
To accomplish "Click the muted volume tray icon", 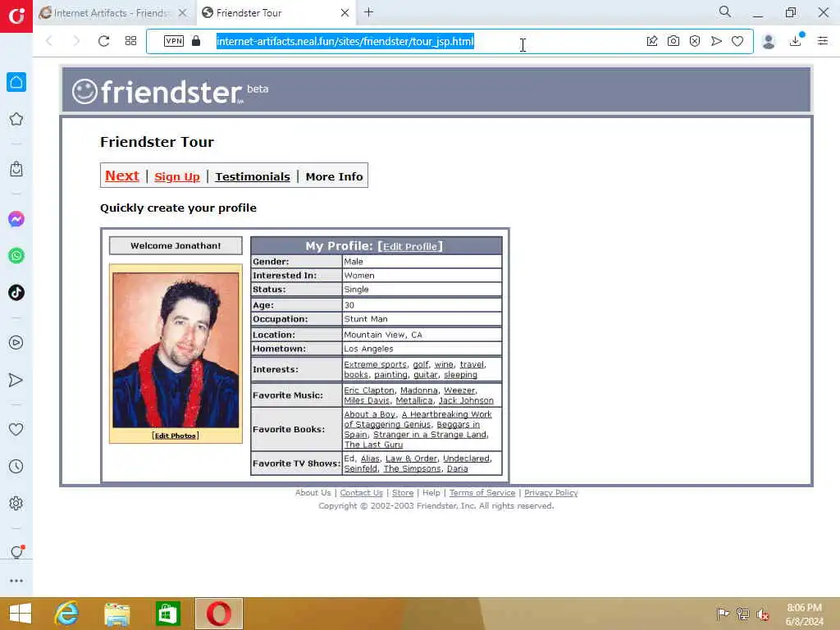I will 762,614.
